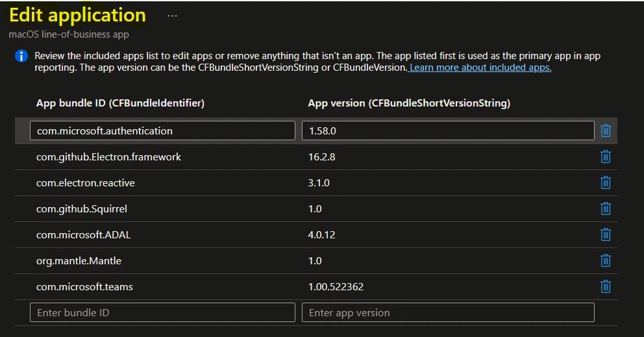
Task: Click the App bundle ID column header
Action: pos(120,103)
